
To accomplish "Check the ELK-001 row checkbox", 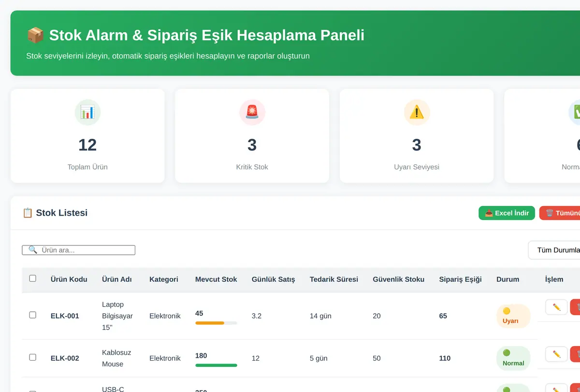I will pyautogui.click(x=33, y=315).
